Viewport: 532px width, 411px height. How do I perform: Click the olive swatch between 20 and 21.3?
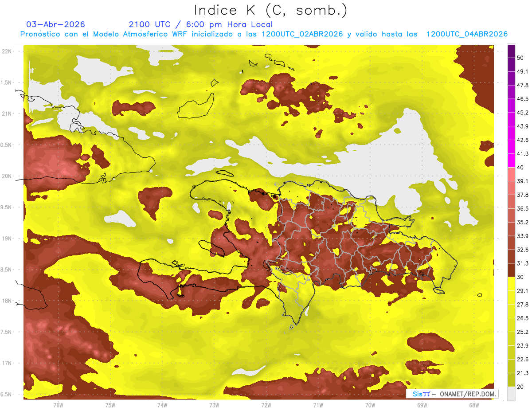pyautogui.click(x=511, y=380)
